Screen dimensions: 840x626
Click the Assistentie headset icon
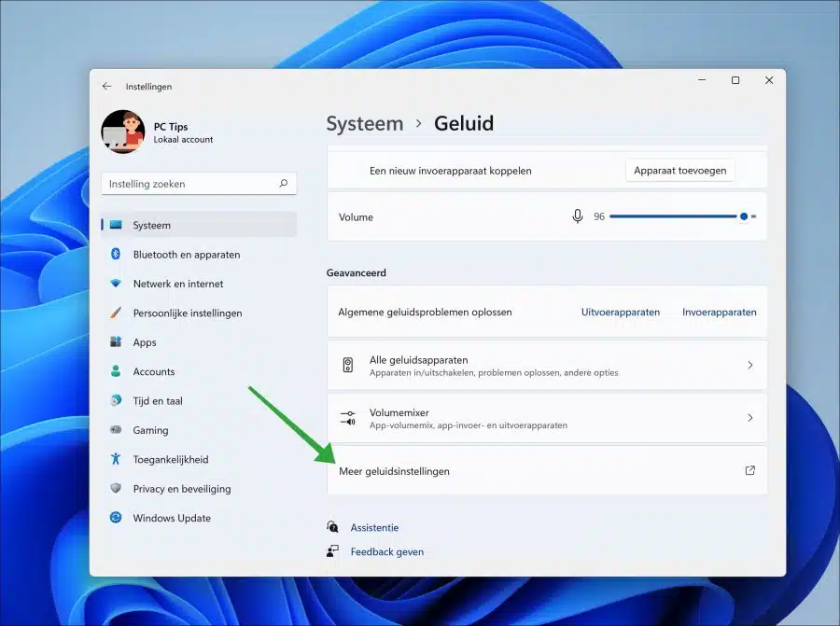[332, 527]
